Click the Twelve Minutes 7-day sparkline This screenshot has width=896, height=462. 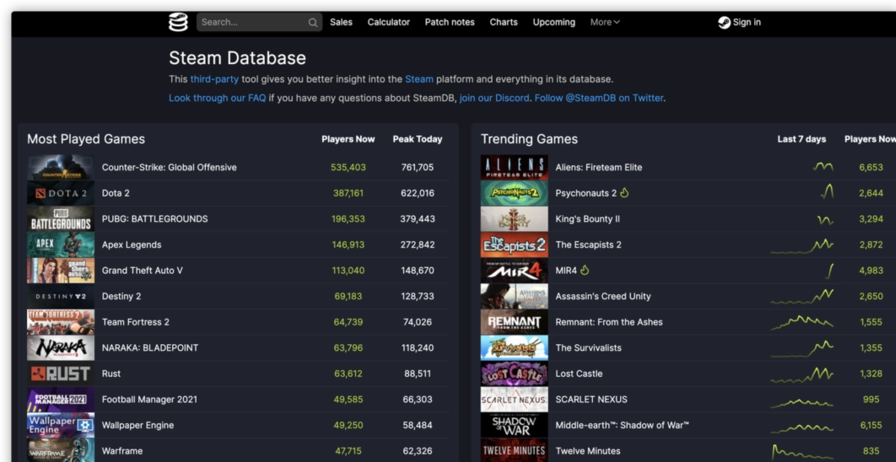(802, 452)
